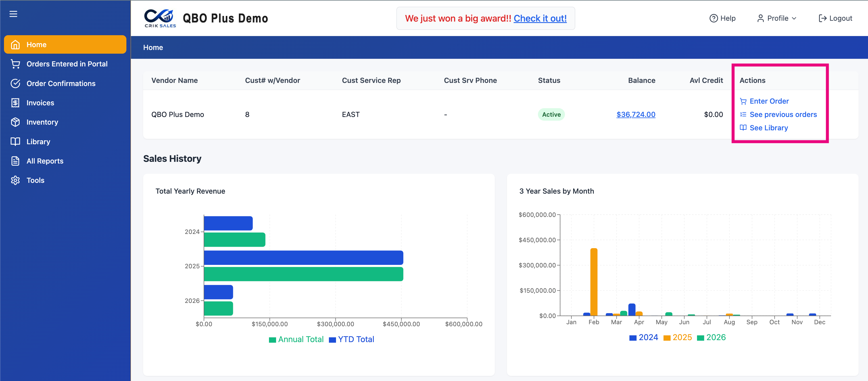
Task: Expand the Profile dropdown chevron
Action: pos(794,18)
